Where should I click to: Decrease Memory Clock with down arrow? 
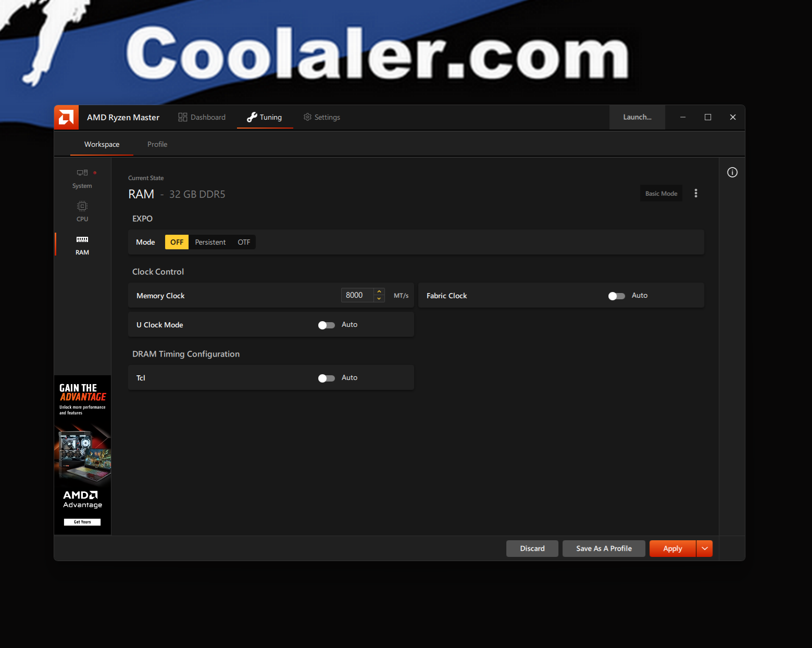click(379, 299)
